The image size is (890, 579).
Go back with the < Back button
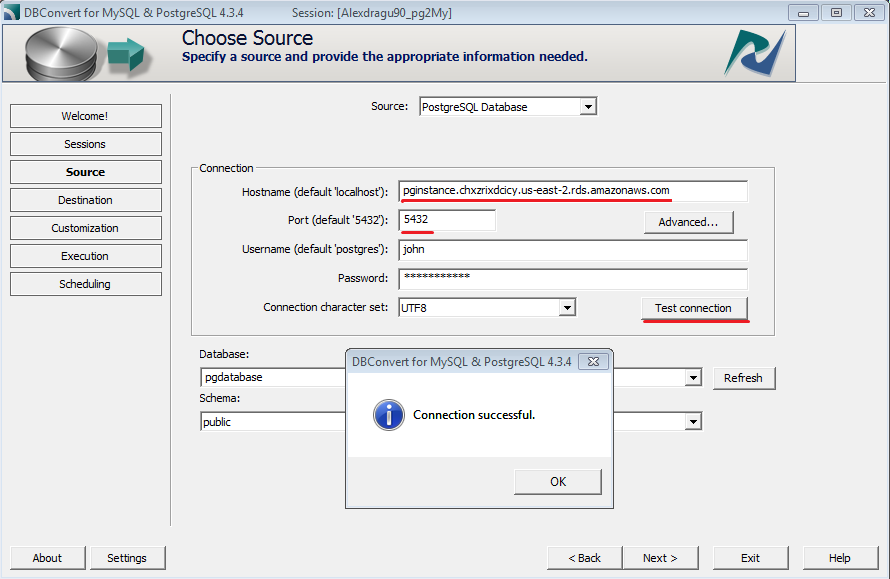click(585, 558)
